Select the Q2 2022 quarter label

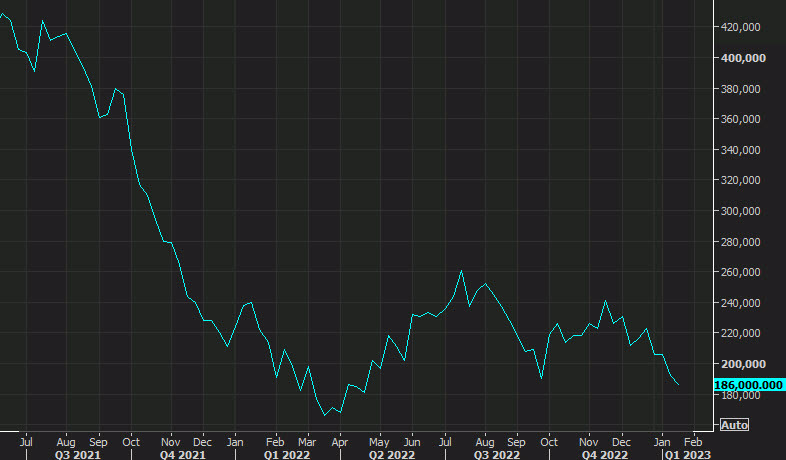point(392,453)
